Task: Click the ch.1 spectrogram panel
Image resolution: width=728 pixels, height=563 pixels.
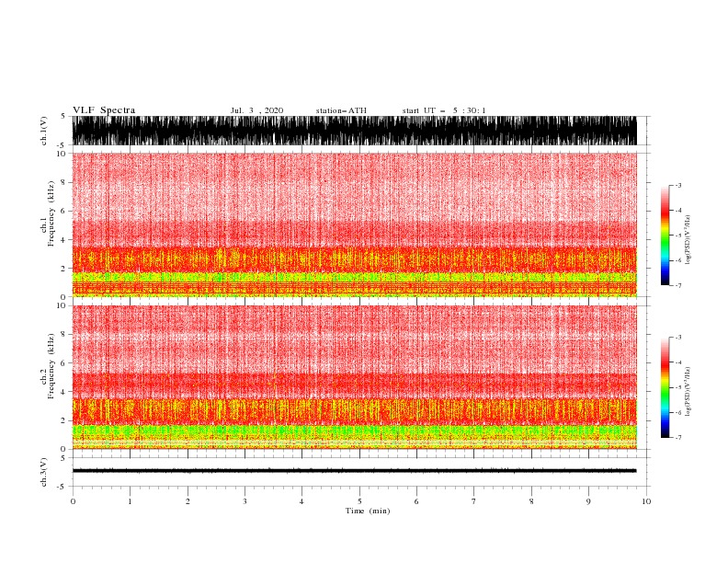Action: (x=355, y=224)
